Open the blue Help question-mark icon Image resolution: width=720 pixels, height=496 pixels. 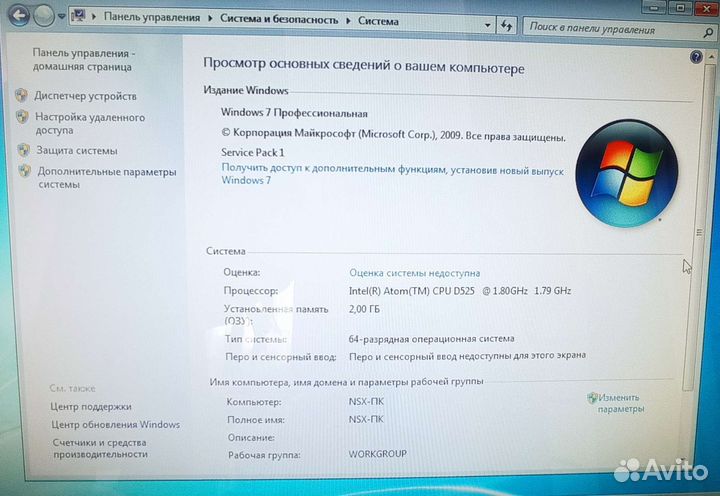(696, 57)
